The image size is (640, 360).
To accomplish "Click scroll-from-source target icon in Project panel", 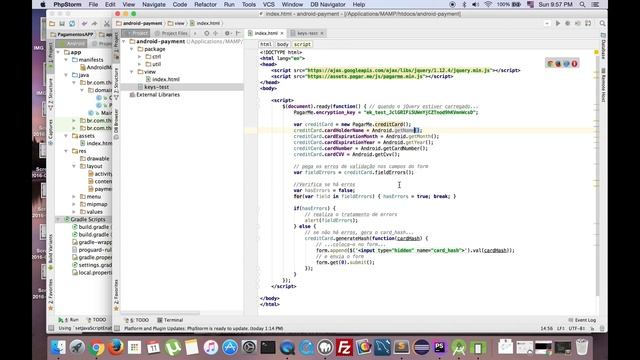I will click(207, 33).
